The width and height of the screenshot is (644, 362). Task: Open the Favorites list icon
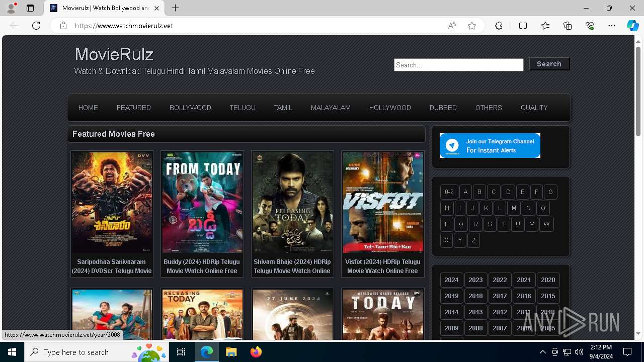(x=545, y=26)
